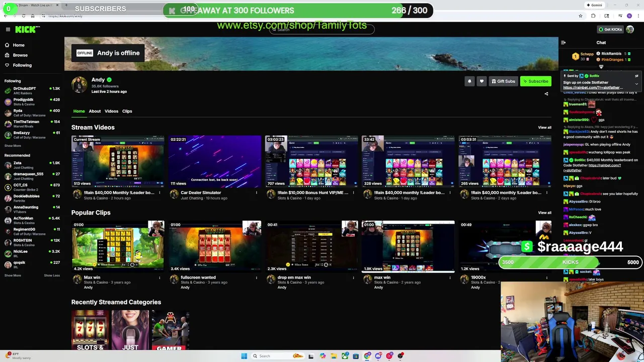
Task: Click trueman81 username in chat
Action: (578, 105)
